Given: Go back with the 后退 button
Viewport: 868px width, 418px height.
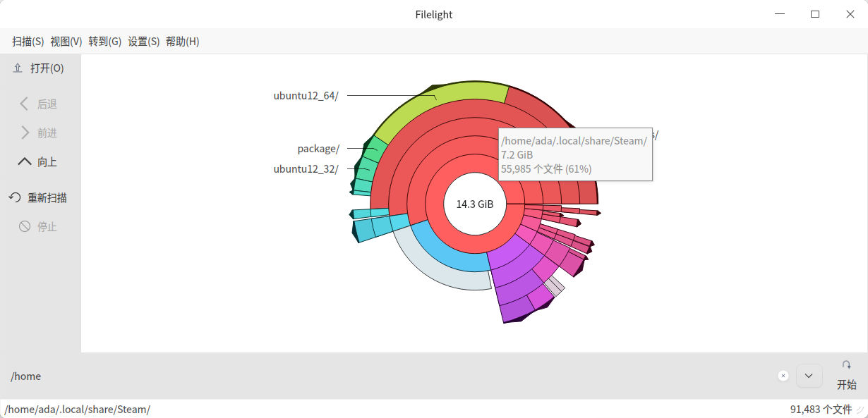Looking at the screenshot, I should (39, 104).
